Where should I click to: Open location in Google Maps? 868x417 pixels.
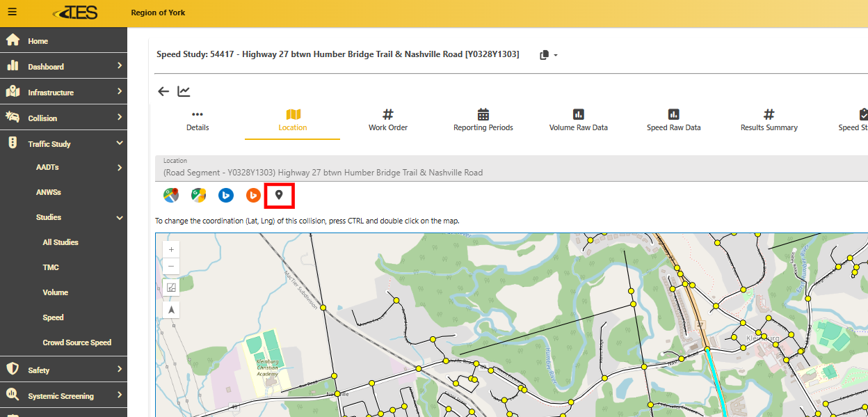tap(170, 196)
